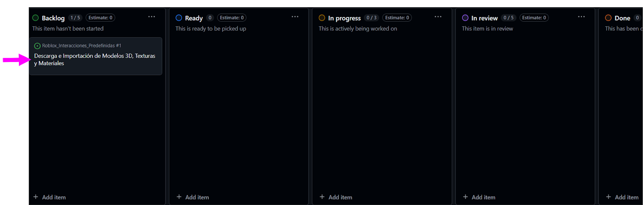The width and height of the screenshot is (644, 205).
Task: Open the Backlog column three-dot menu
Action: point(151,17)
